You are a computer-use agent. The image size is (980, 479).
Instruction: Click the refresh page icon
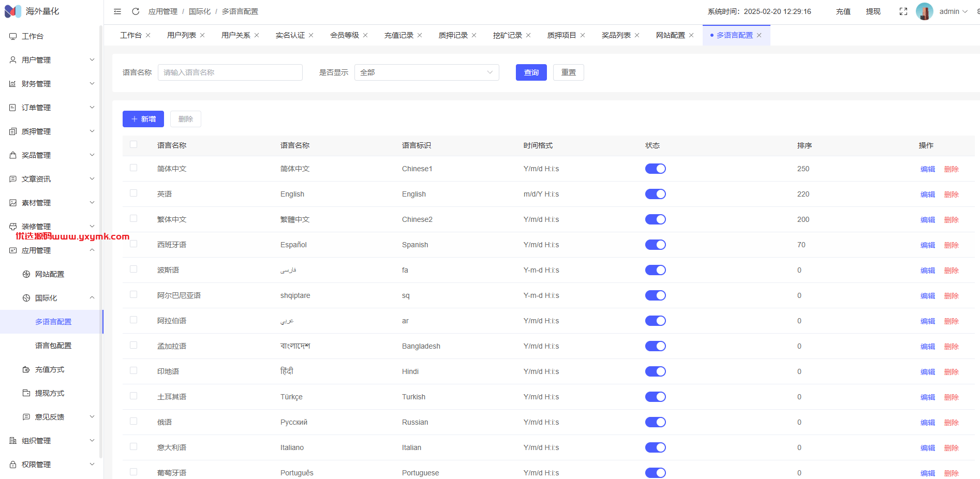(136, 11)
